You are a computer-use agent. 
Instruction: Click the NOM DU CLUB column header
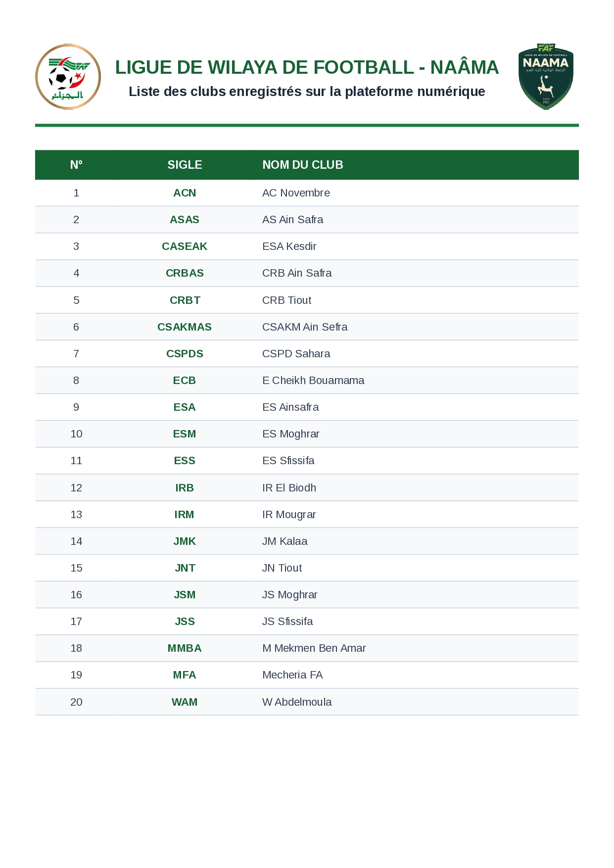click(303, 165)
